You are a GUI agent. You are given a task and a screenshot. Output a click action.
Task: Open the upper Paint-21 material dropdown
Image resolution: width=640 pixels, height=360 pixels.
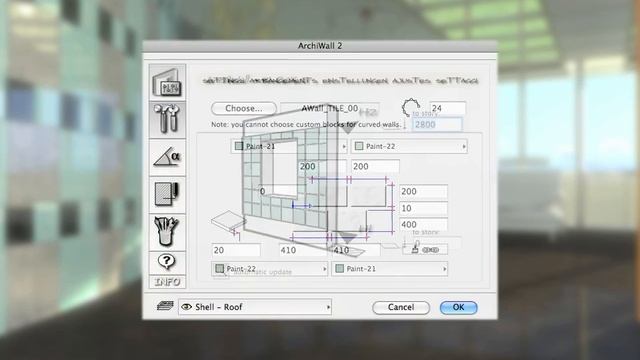pos(289,146)
